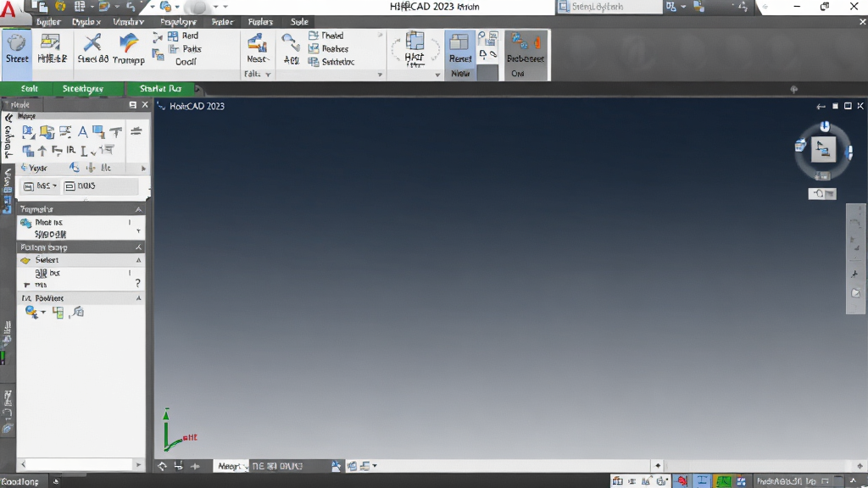This screenshot has height=488, width=868.
Task: Expand the Falts ribbon panel arrow
Action: point(268,75)
